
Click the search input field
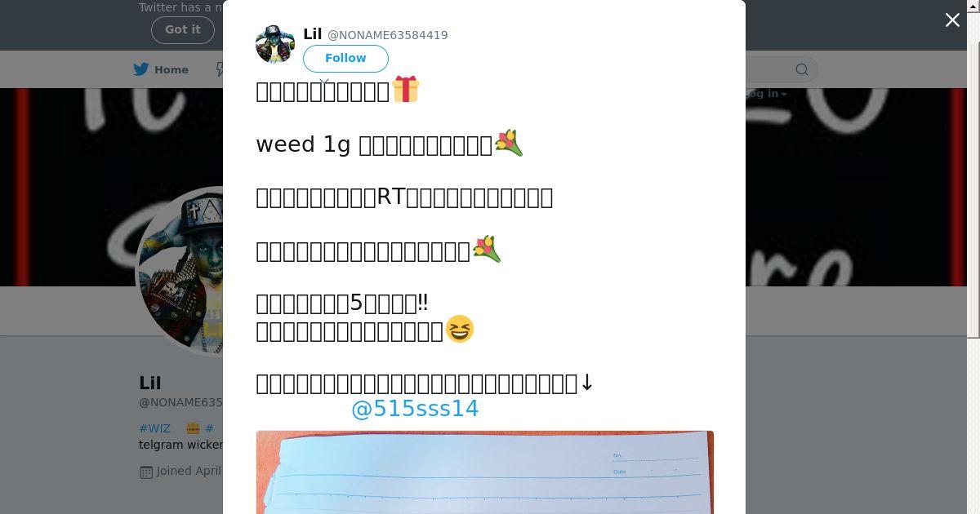[764, 69]
